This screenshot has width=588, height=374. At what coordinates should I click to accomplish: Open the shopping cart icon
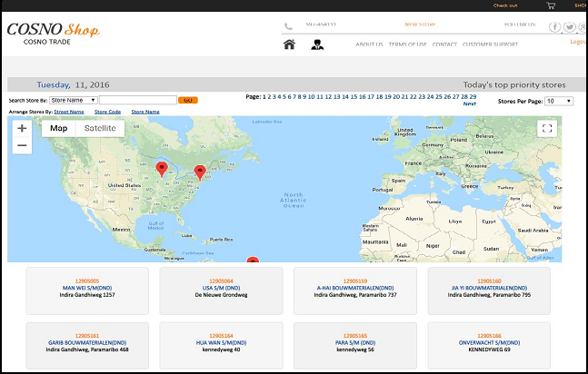(x=550, y=5)
